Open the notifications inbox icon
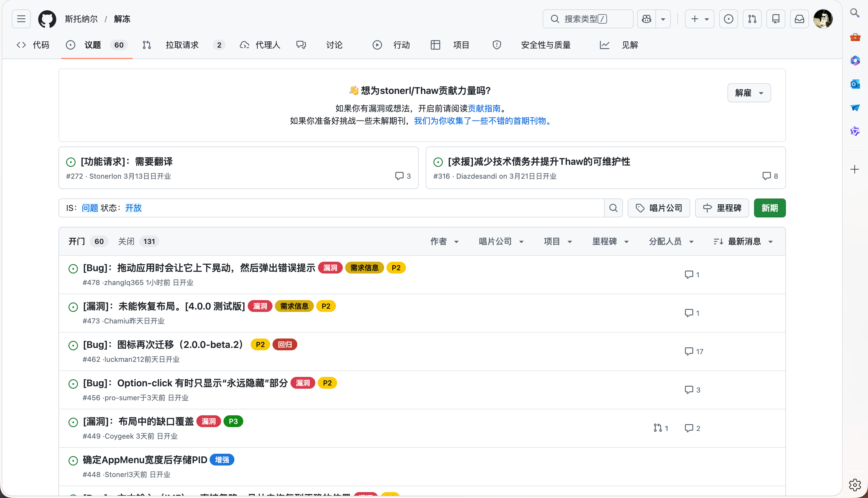The height and width of the screenshot is (498, 868). pos(799,19)
